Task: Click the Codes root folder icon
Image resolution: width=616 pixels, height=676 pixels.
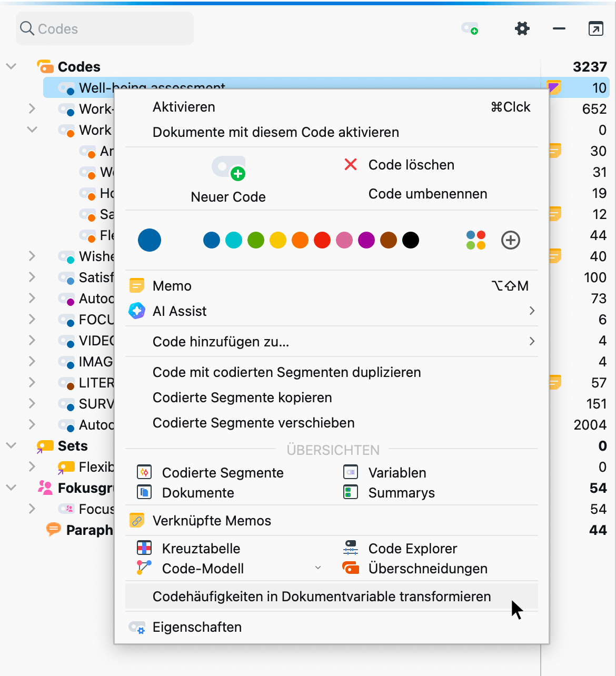Action: pos(45,66)
